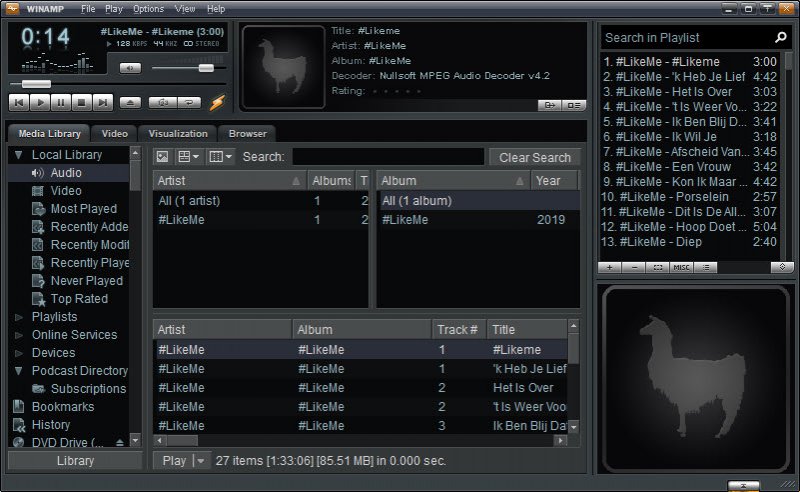Sort tracks by Track # column header
This screenshot has width=800, height=492.
point(459,330)
